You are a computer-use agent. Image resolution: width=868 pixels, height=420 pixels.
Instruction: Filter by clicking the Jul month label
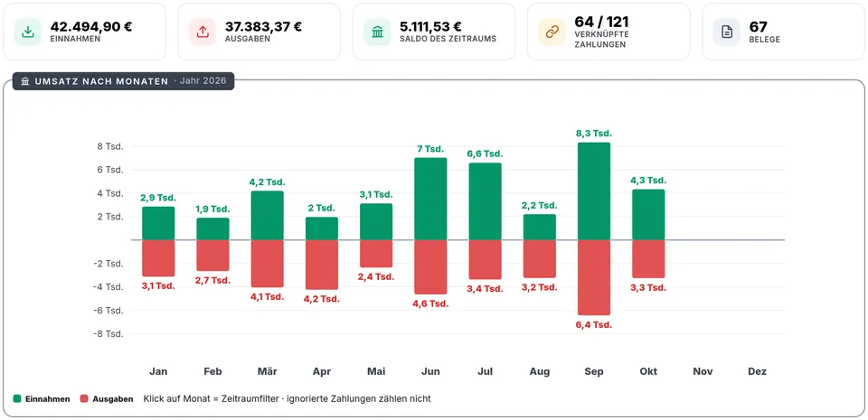(x=485, y=371)
